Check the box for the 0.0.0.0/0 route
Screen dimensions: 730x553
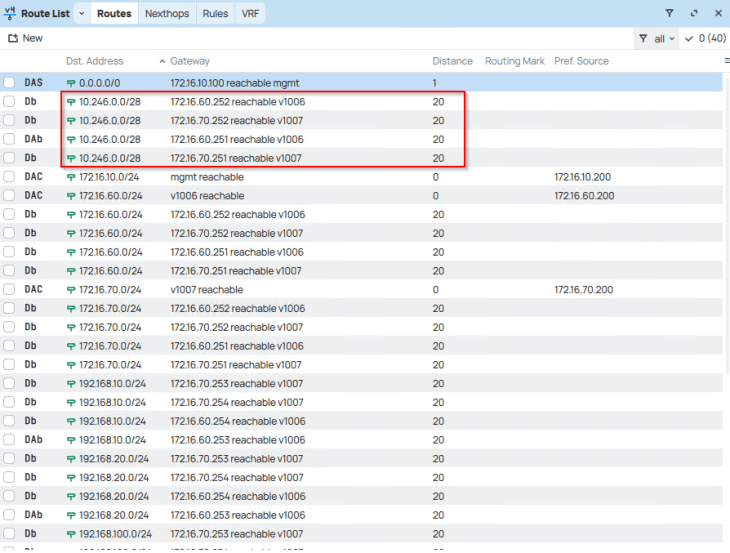(x=9, y=82)
